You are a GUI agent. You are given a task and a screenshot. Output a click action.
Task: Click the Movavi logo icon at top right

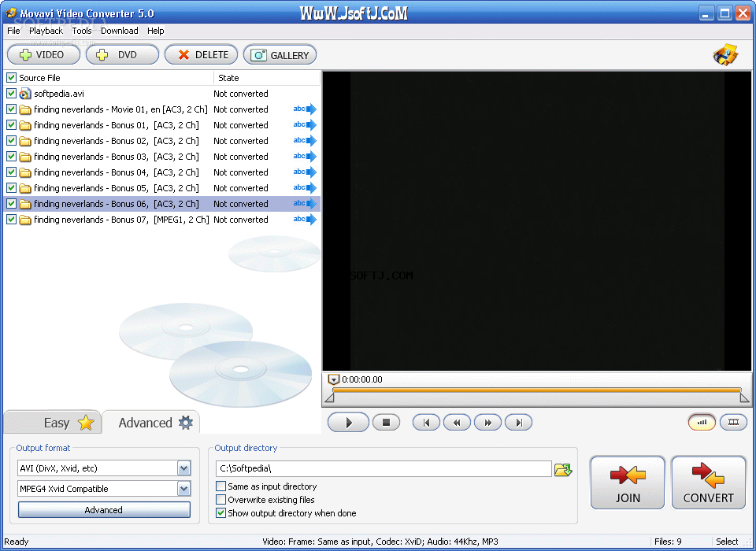click(x=725, y=54)
